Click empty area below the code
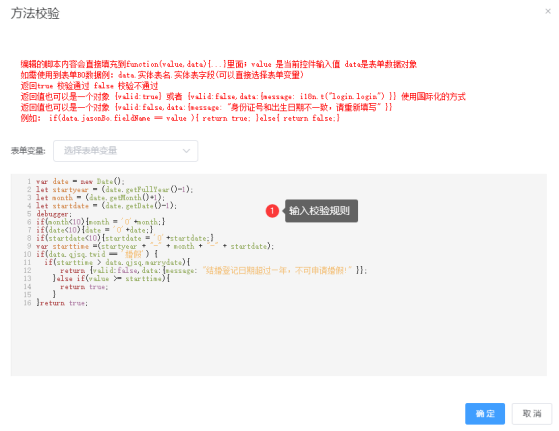 pos(278,340)
